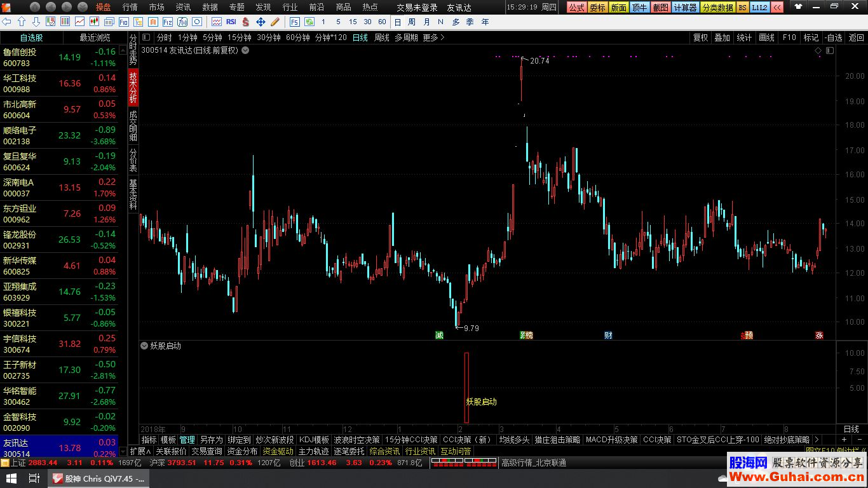This screenshot has width=868, height=488.
Task: Click the green refresh icon
Action: 309,22
